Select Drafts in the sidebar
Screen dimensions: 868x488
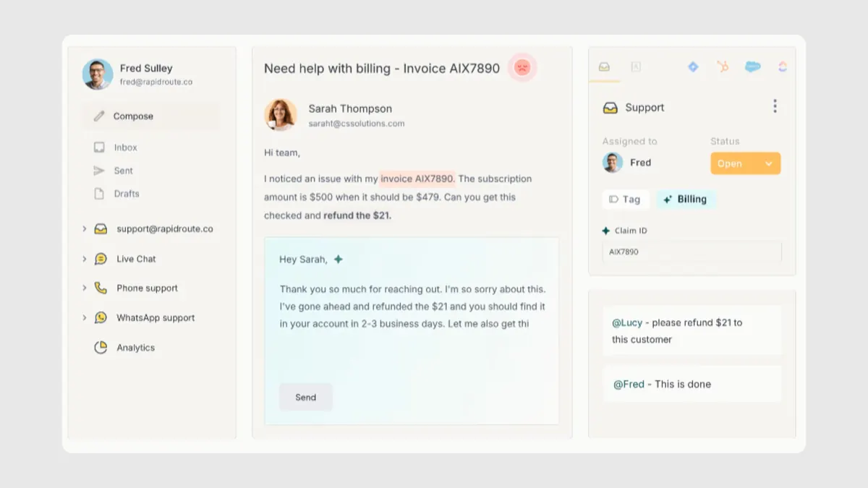point(127,194)
